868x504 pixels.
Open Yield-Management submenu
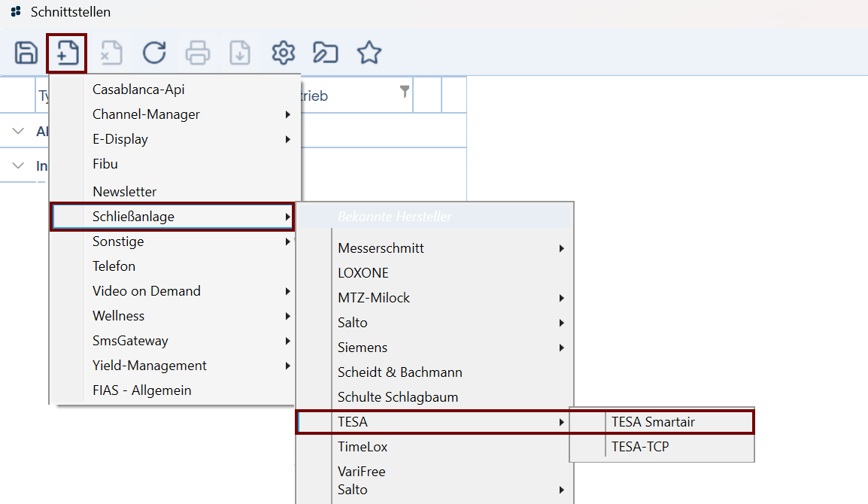click(172, 366)
